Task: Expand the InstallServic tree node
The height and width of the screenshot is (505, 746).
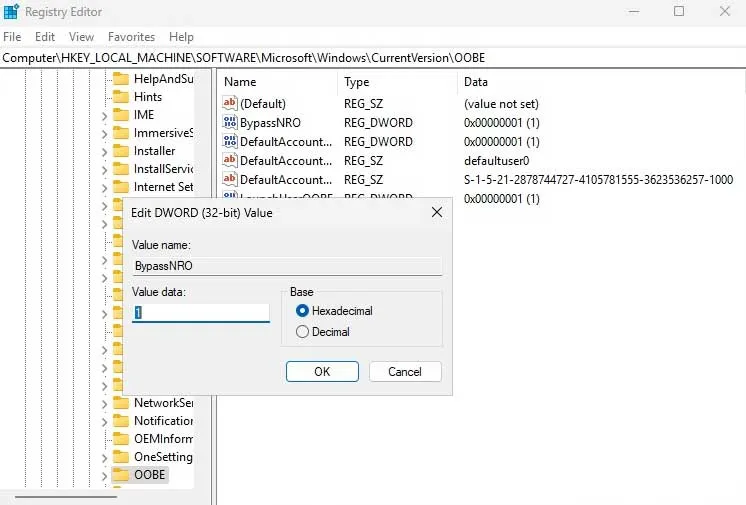Action: (105, 170)
